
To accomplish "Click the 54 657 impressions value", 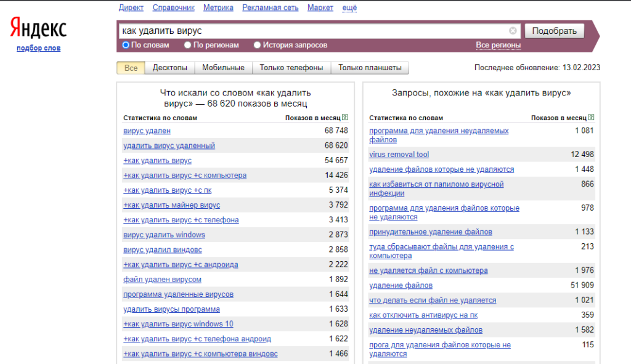I will 336,161.
